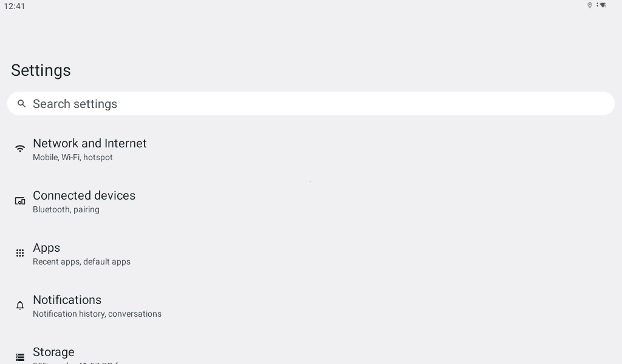The width and height of the screenshot is (622, 364).
Task: Select the 'Bluetooth, pairing' description text
Action: pos(66,210)
